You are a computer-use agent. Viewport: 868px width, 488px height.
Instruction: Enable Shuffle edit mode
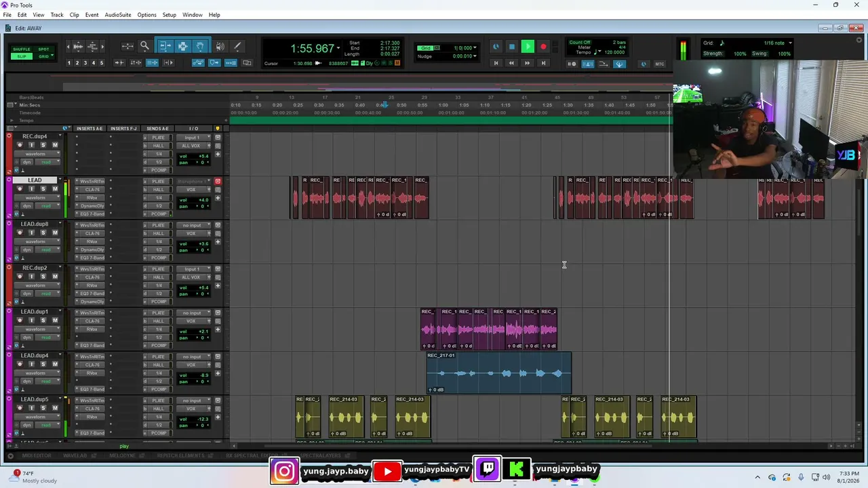(22, 49)
